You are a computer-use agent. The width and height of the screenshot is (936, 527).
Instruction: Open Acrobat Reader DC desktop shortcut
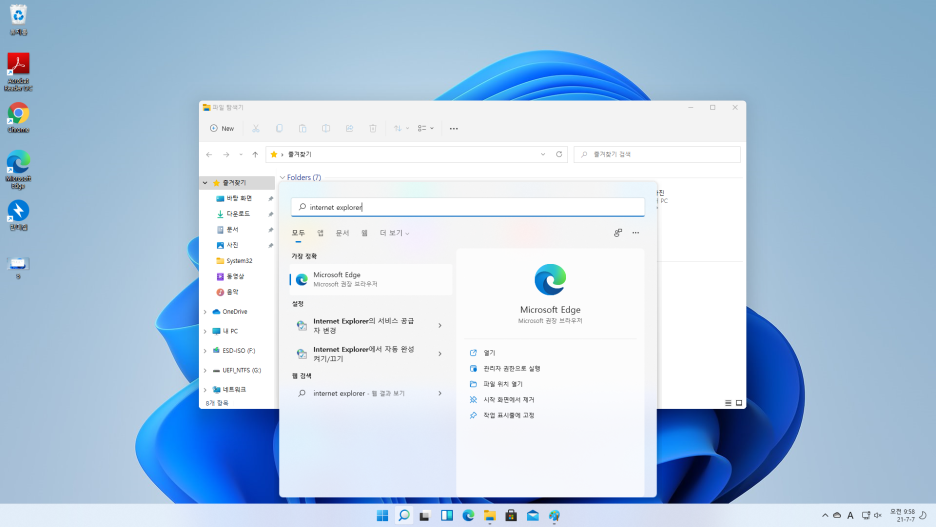pos(18,72)
